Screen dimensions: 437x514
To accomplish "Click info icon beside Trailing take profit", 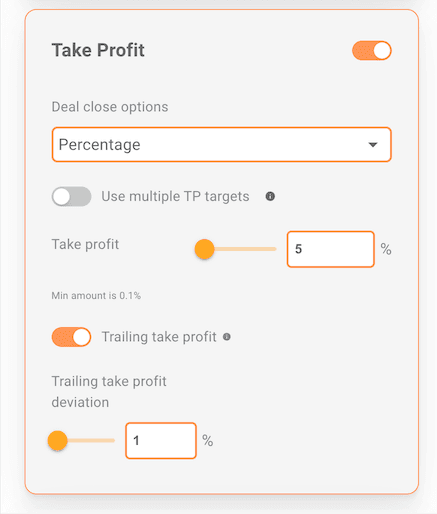I will pyautogui.click(x=227, y=337).
